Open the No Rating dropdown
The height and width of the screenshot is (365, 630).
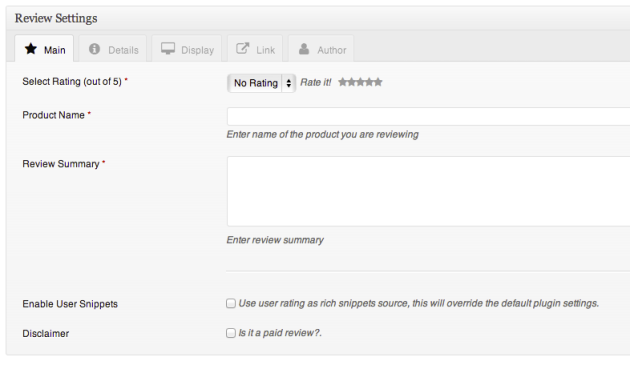tap(262, 83)
